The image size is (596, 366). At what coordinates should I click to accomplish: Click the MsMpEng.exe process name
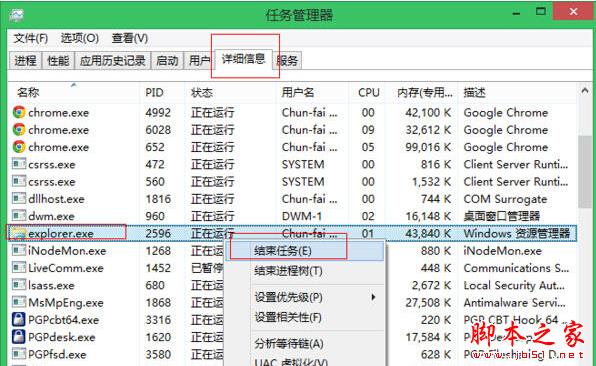pyautogui.click(x=66, y=303)
